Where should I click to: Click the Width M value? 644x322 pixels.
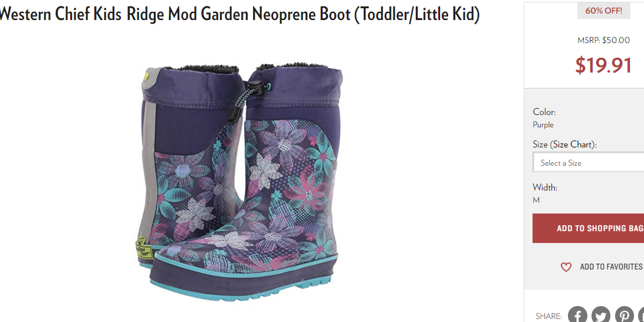click(x=536, y=200)
